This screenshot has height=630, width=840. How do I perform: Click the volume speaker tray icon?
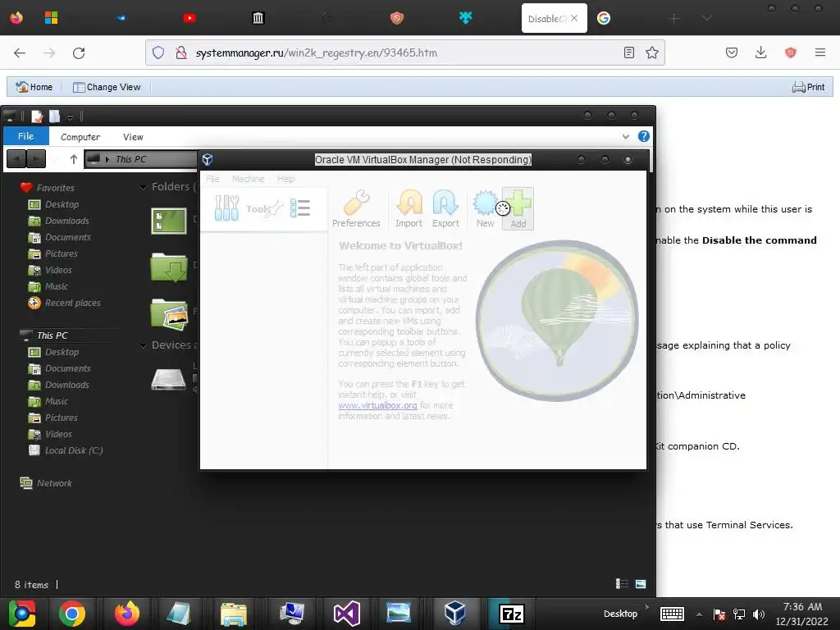tap(759, 614)
